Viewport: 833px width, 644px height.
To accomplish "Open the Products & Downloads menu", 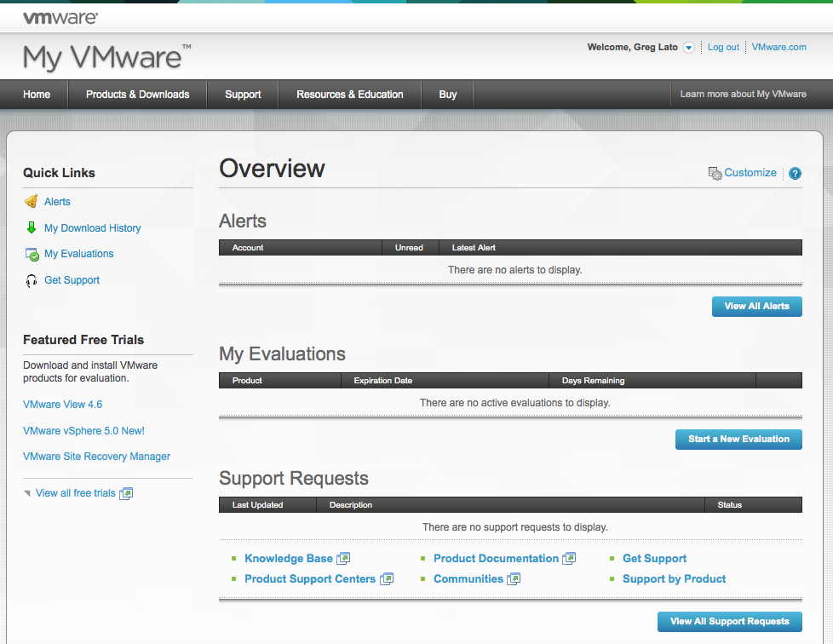I will pos(138,95).
